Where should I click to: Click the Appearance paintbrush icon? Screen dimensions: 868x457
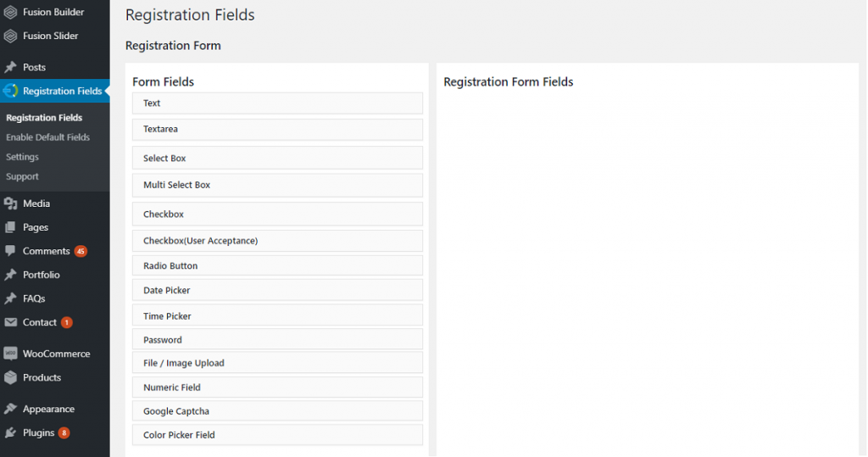(10, 409)
